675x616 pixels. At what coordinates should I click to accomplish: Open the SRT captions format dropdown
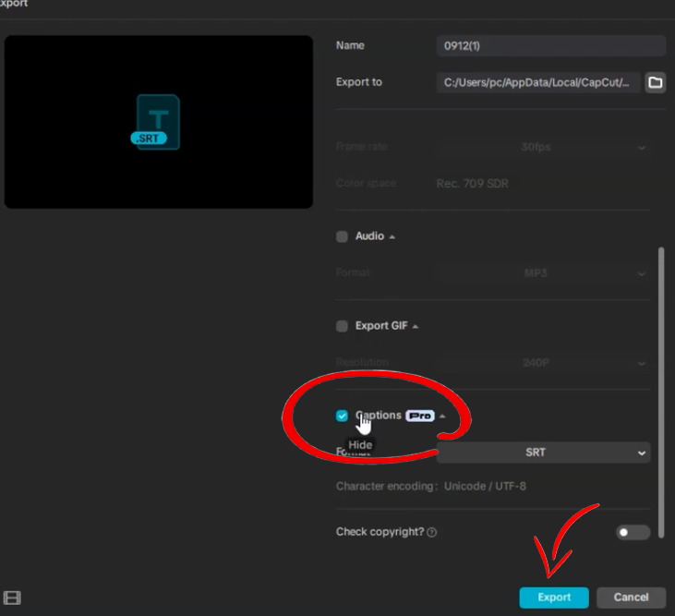[543, 453]
